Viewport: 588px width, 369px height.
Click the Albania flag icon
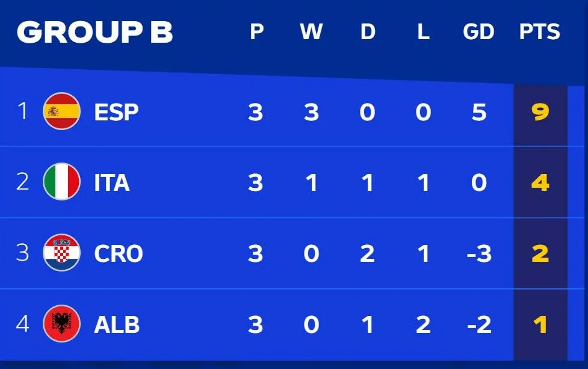tap(61, 324)
